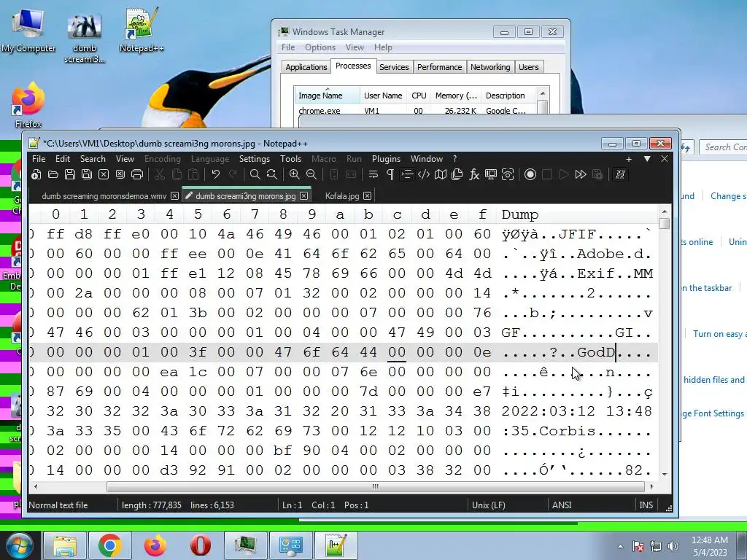
Task: Start macro recording with record button
Action: click(x=530, y=175)
